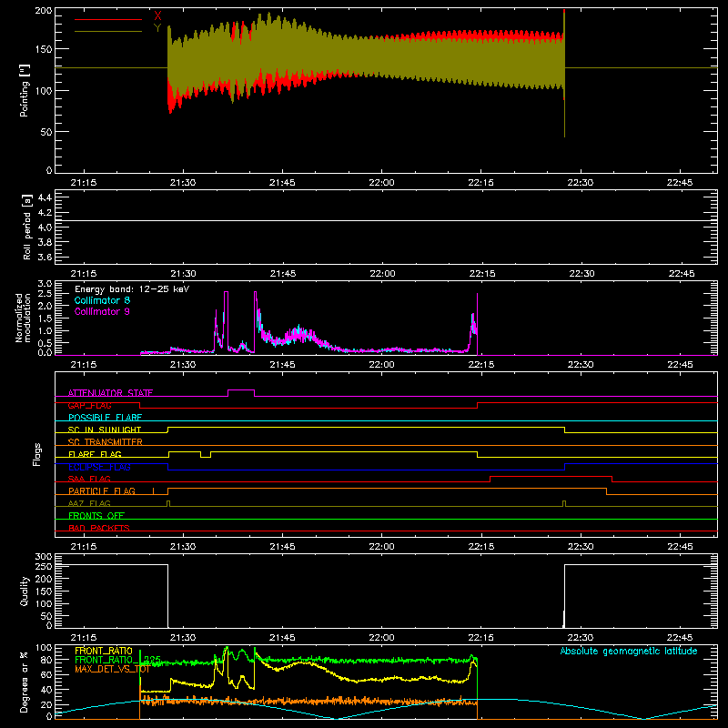Click the '3.0' tick on modulation axis
This screenshot has width=728, height=728.
(x=45, y=284)
